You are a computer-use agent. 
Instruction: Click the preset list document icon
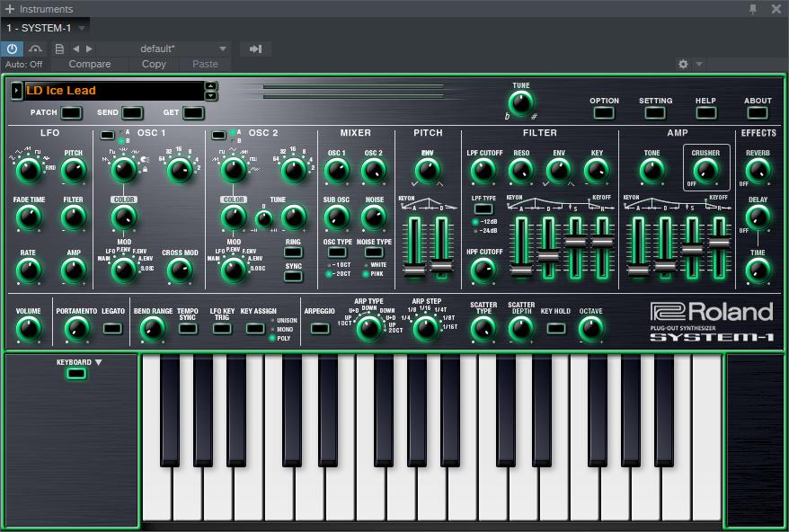pos(58,49)
